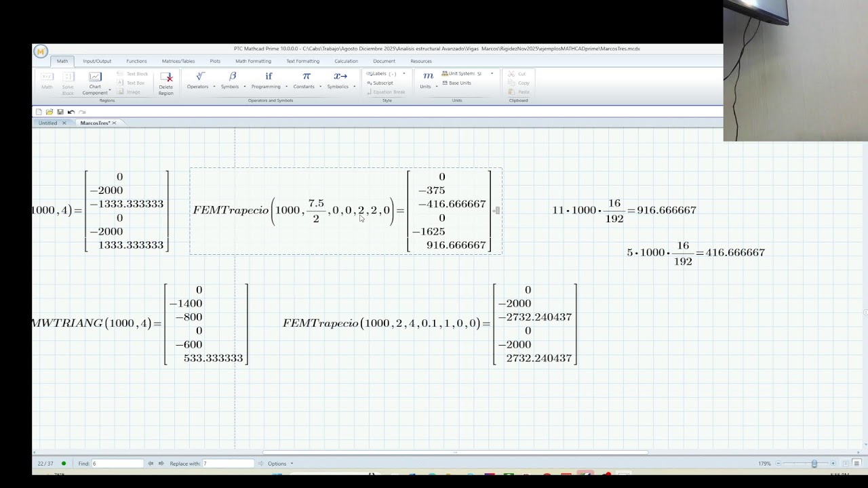Switch to the Matrices/Tables ribbon tab
Viewport: 868px width, 488px height.
(178, 61)
